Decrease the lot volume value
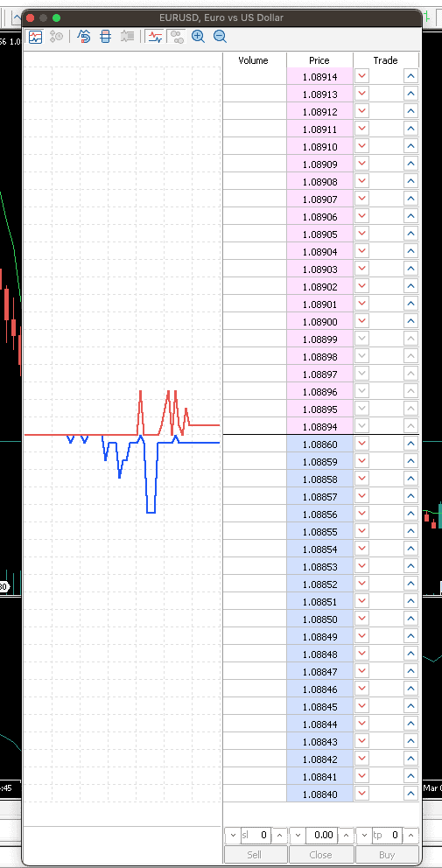442x868 pixels. pos(298,835)
